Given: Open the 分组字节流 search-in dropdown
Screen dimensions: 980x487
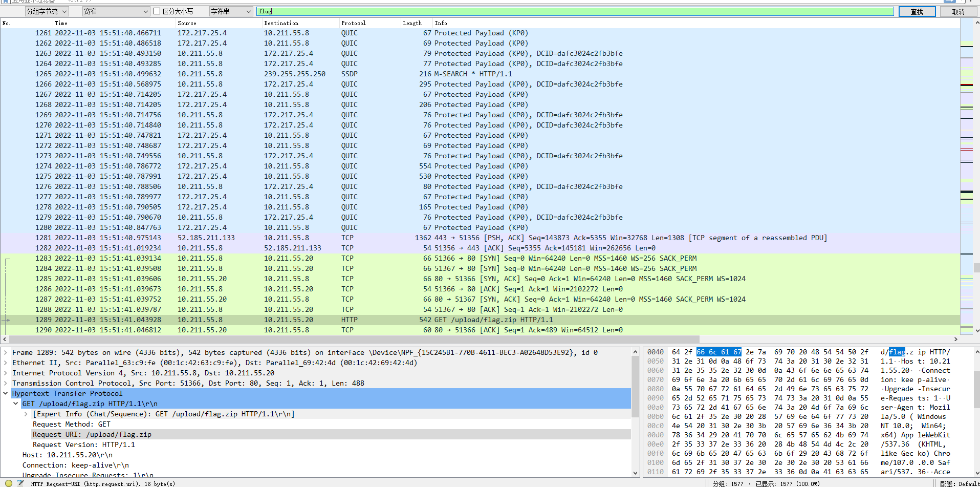Looking at the screenshot, I should pos(47,11).
